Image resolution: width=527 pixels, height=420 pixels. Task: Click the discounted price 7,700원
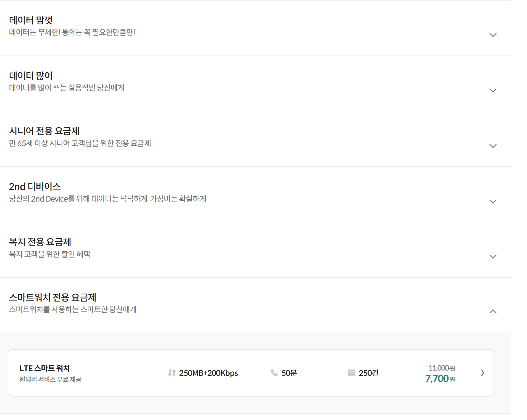pos(438,379)
